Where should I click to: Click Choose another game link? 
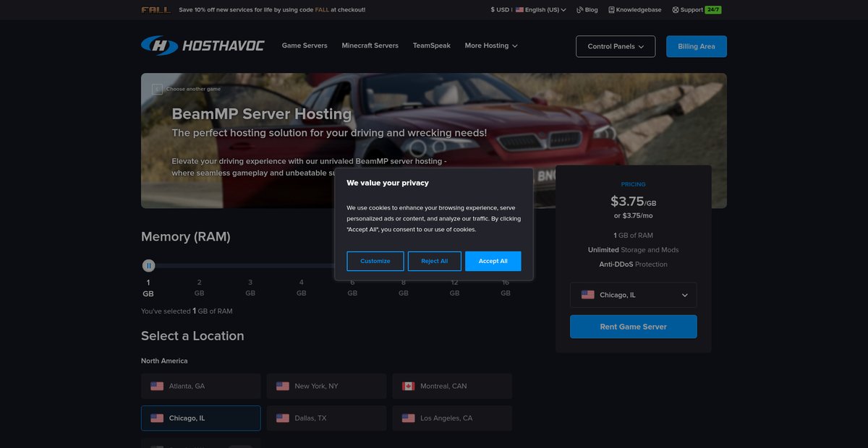[193, 89]
